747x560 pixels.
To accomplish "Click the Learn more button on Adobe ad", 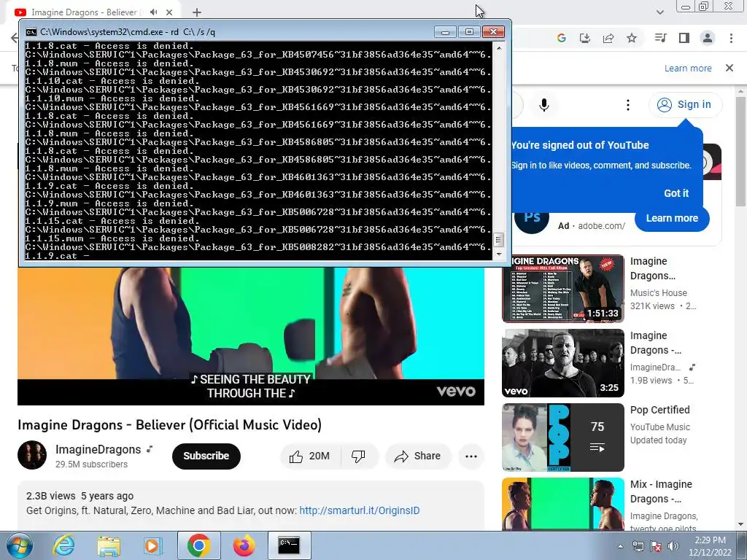I will point(672,218).
